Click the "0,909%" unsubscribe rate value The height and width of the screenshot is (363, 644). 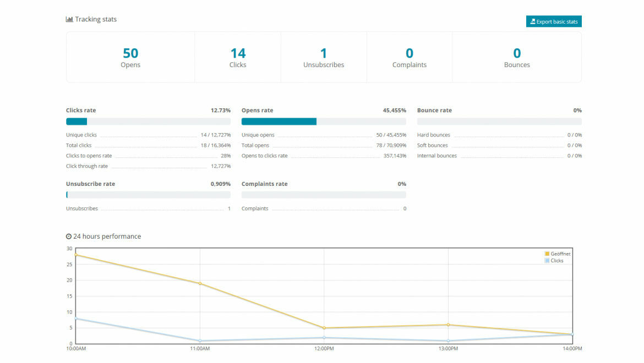pos(221,184)
